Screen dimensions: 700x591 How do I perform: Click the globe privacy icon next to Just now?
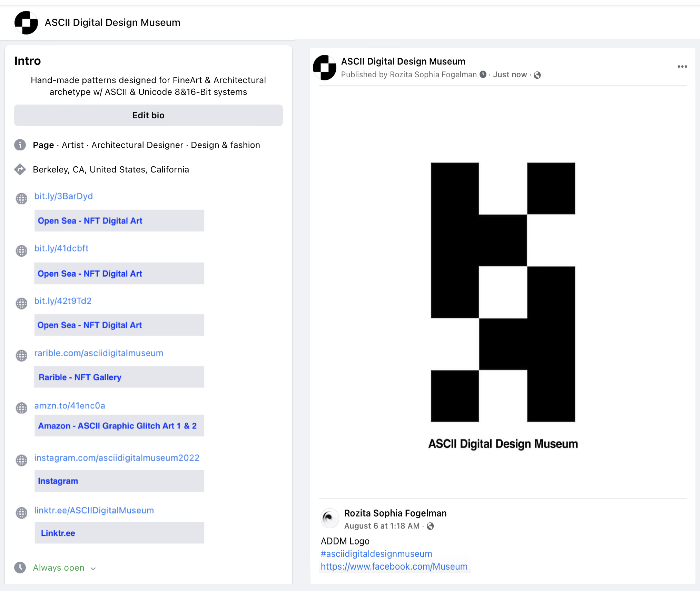[537, 75]
